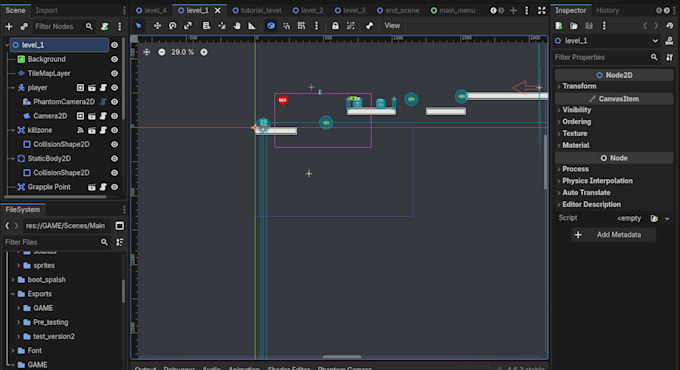This screenshot has width=680, height=370.
Task: Close the level_1 scene tab
Action: [218, 10]
